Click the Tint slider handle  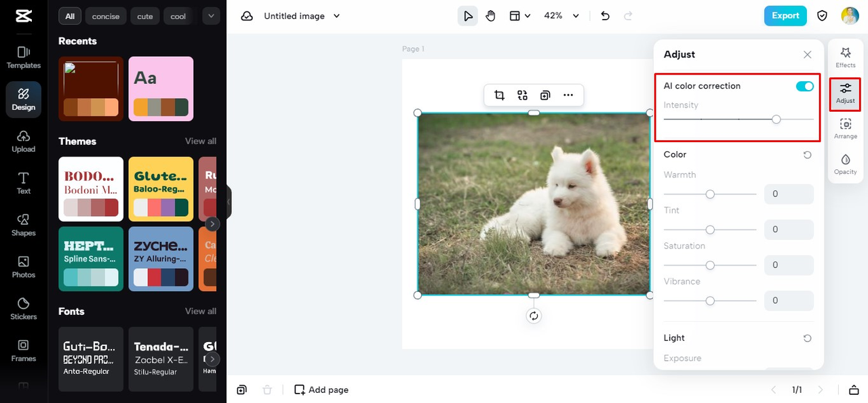(x=710, y=230)
